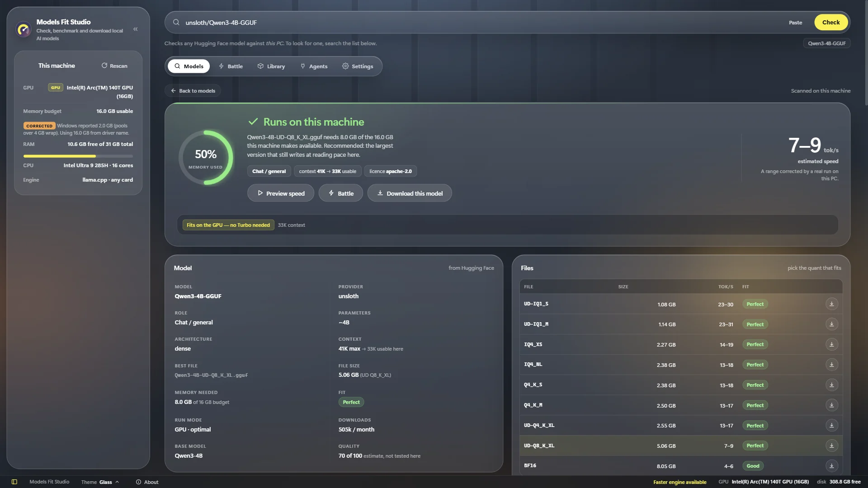Download the IQ4_XS quant file
This screenshot has width=868, height=488.
pyautogui.click(x=831, y=345)
